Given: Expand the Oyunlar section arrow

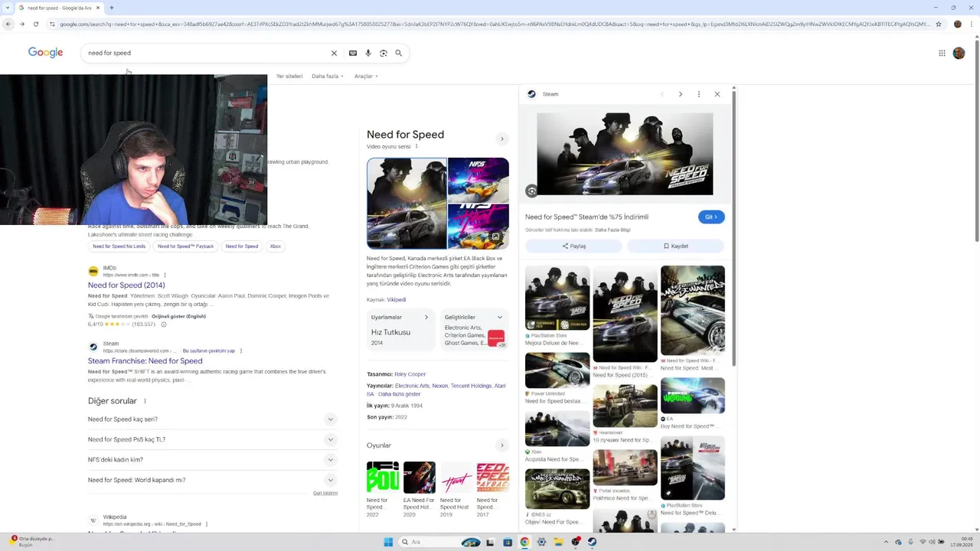Looking at the screenshot, I should (502, 445).
